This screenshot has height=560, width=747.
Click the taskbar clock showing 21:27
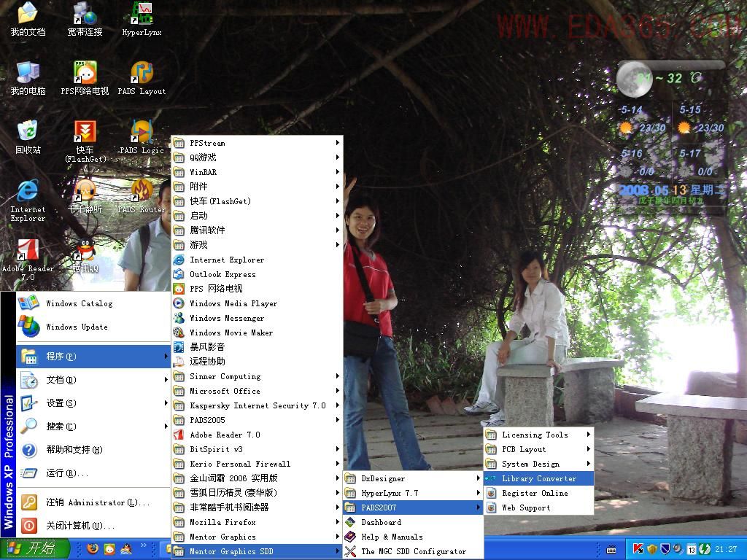(725, 549)
